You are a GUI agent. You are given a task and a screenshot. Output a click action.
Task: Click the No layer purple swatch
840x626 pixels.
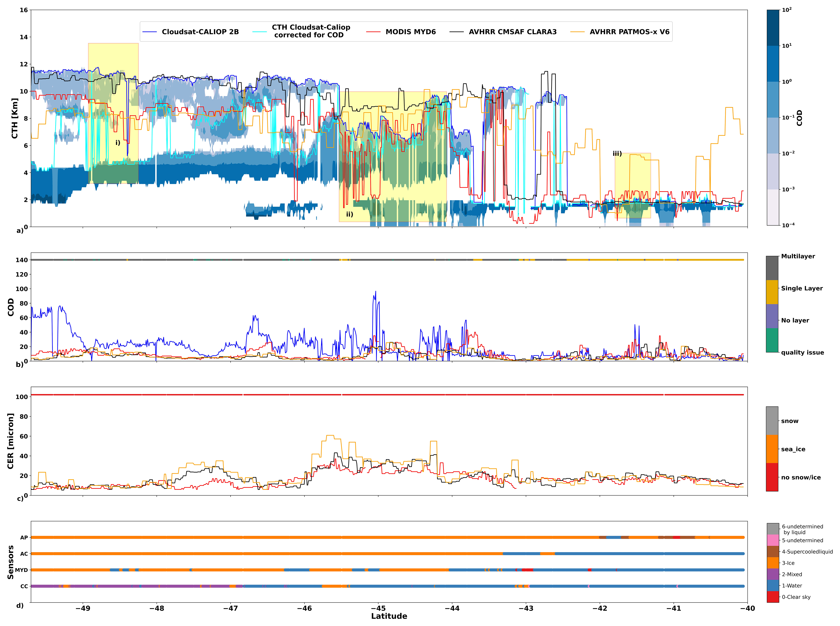(x=772, y=316)
